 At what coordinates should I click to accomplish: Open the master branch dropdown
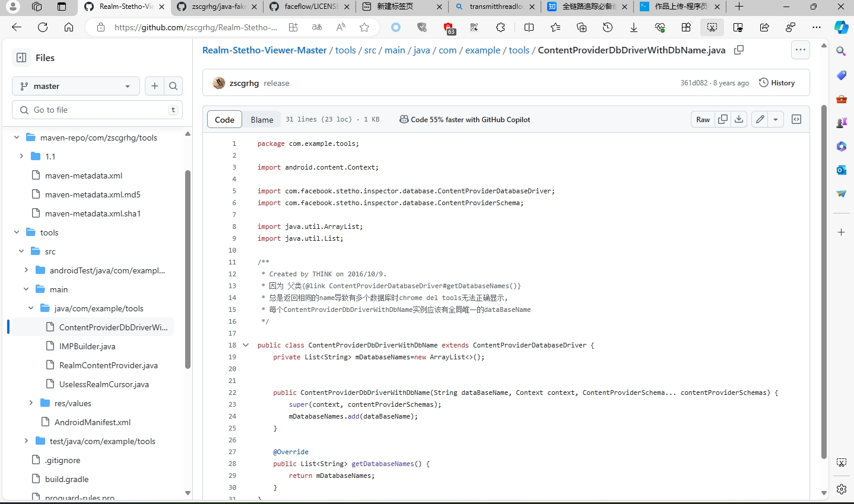pyautogui.click(x=76, y=86)
